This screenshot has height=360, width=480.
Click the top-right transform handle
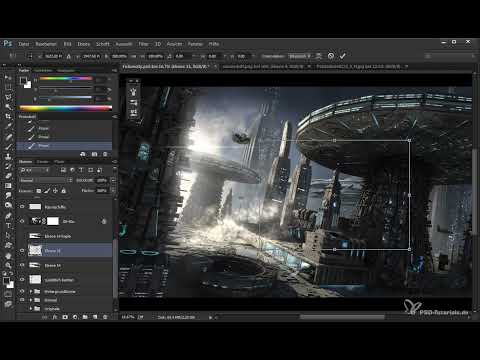click(409, 140)
